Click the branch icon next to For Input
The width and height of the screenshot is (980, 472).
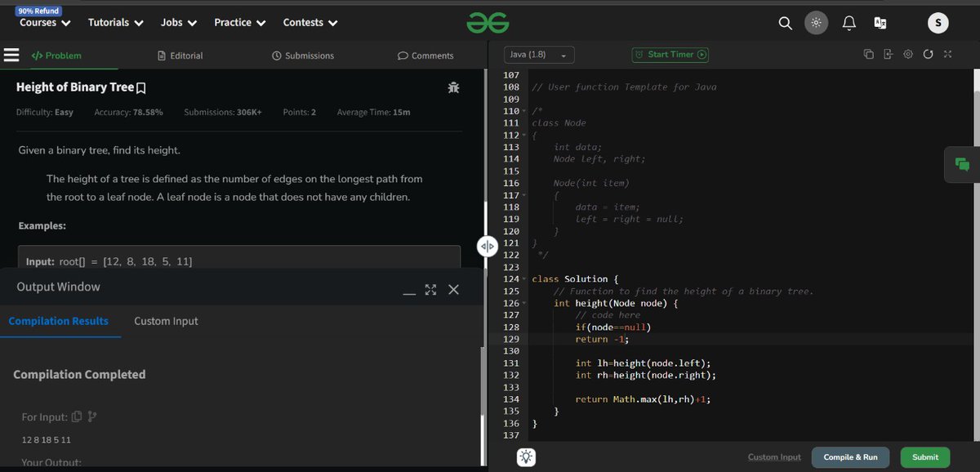[x=91, y=416]
